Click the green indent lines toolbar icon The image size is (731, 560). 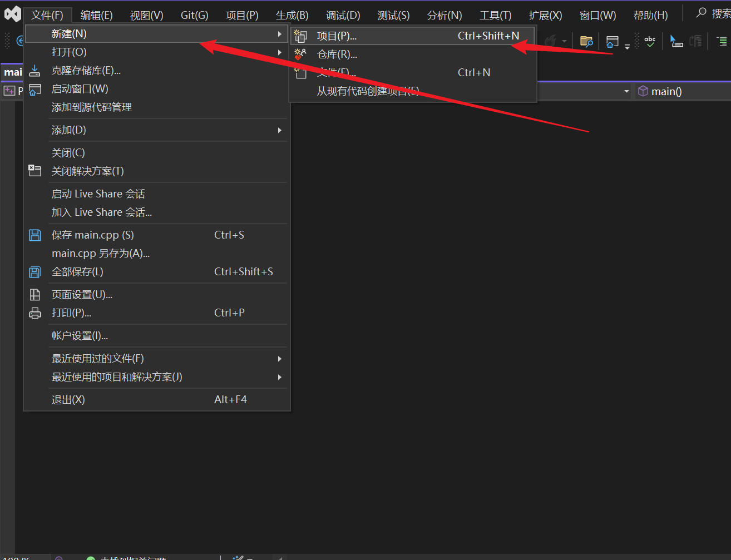click(x=722, y=41)
